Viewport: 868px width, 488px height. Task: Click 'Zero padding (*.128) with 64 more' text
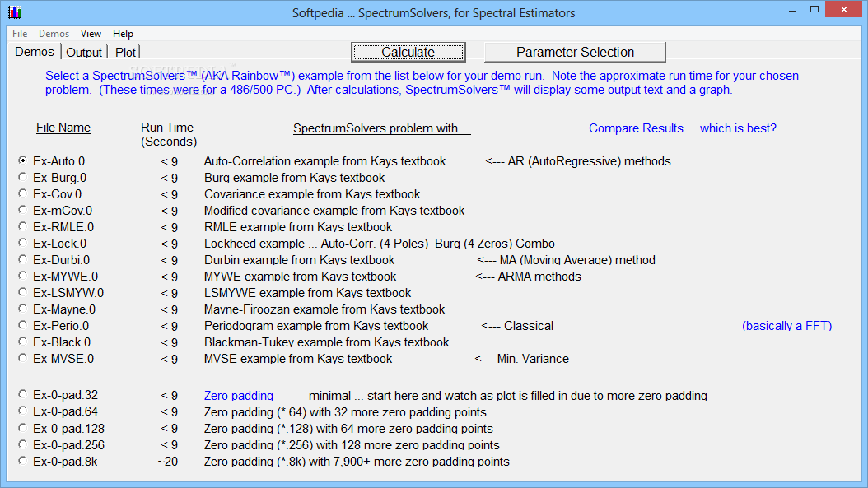348,429
